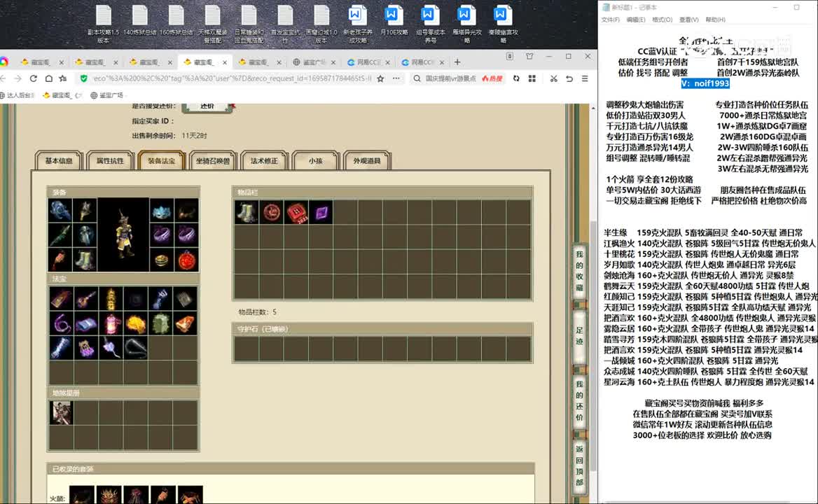Screen dimensions: 818x504
Task: Click the 星河云海 line in Notepad
Action: click(x=709, y=382)
